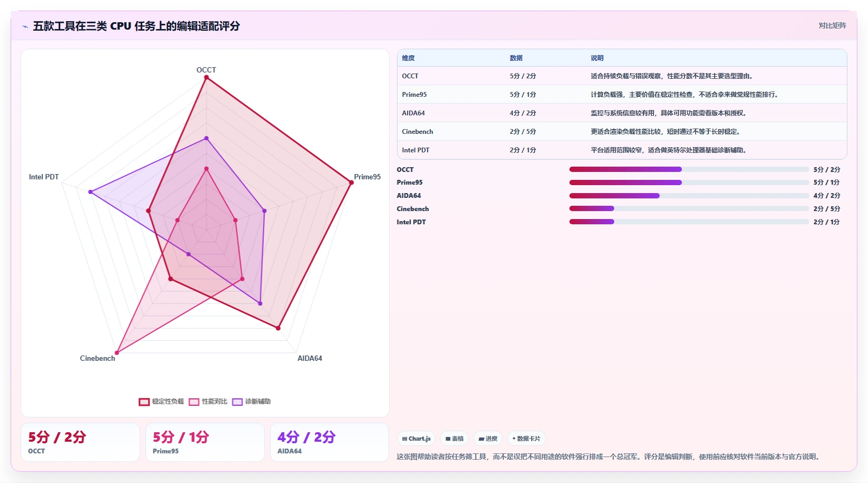Click the 5分 / 1分 value next to Prime95 bar
The image size is (868, 483).
(x=827, y=183)
